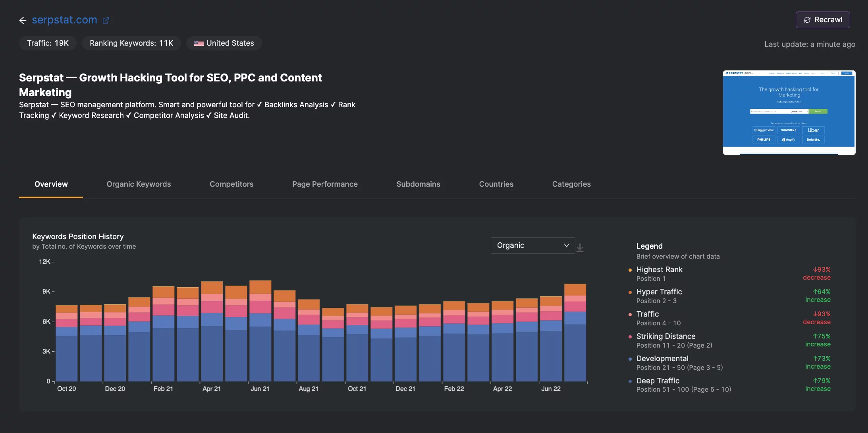Click the serpstat.com site thumbnail preview
Viewport: 868px width, 433px height.
(789, 112)
